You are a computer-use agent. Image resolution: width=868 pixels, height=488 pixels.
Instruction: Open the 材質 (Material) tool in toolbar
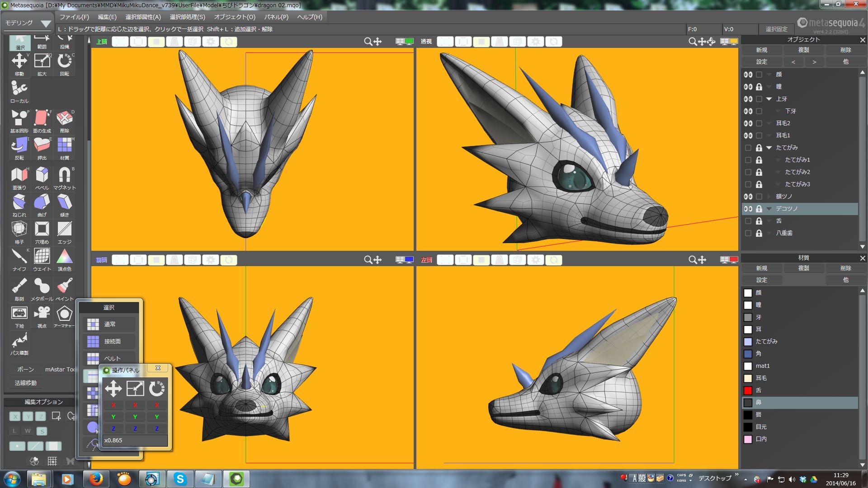click(x=65, y=148)
